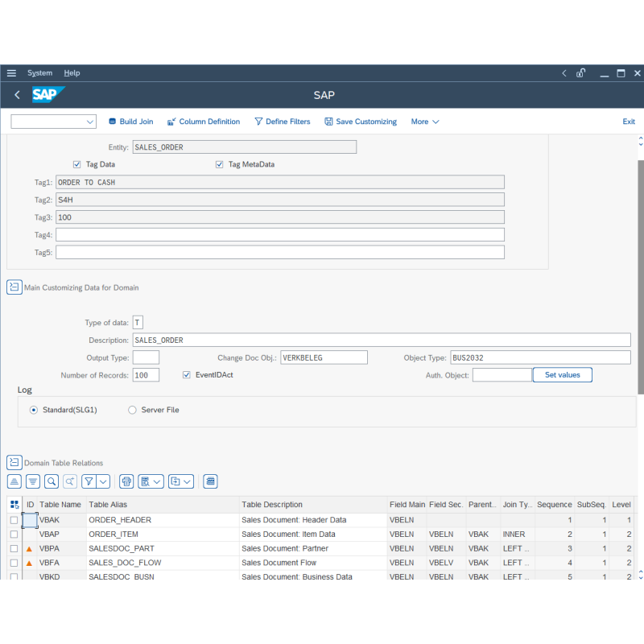Click the scroll arrows at bottom of table
644x644 pixels.
click(x=641, y=574)
